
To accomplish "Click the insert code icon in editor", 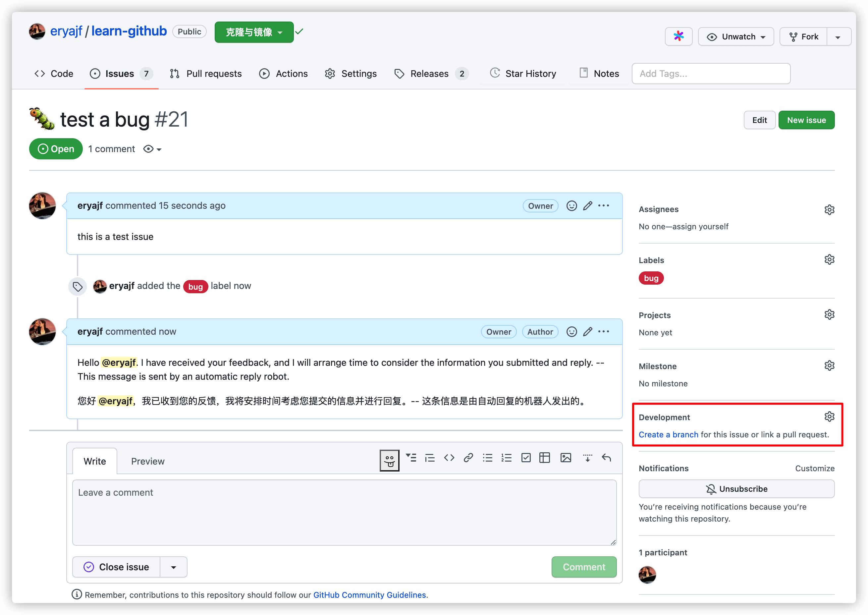I will click(x=449, y=458).
